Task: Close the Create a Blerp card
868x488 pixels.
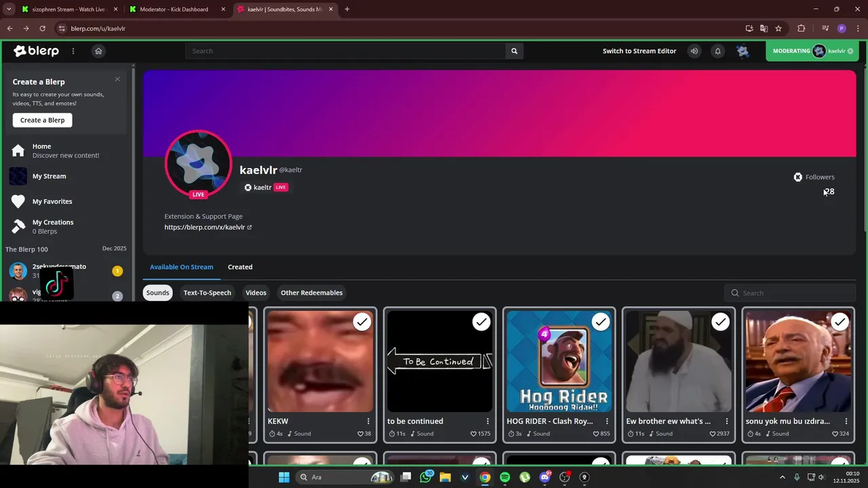Action: point(117,79)
